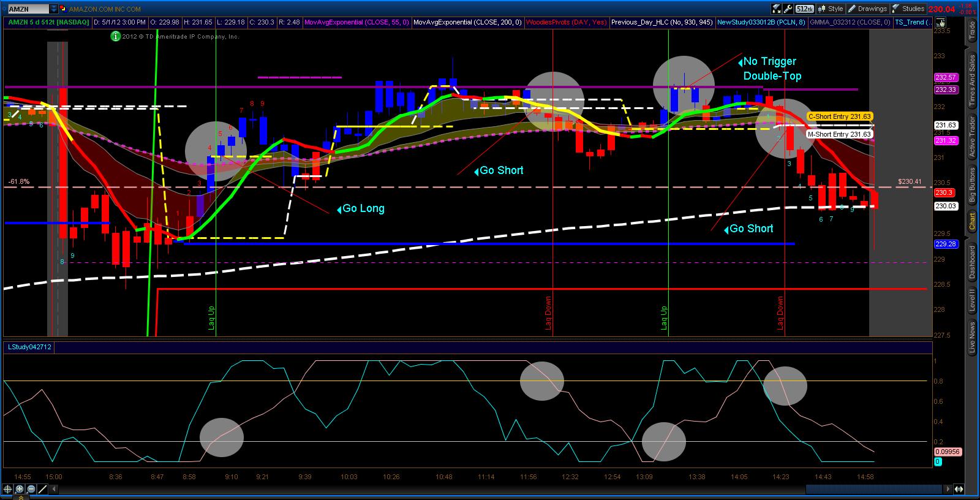Click the red 230.04 last price quote
The width and height of the screenshot is (980, 500).
pyautogui.click(x=941, y=9)
